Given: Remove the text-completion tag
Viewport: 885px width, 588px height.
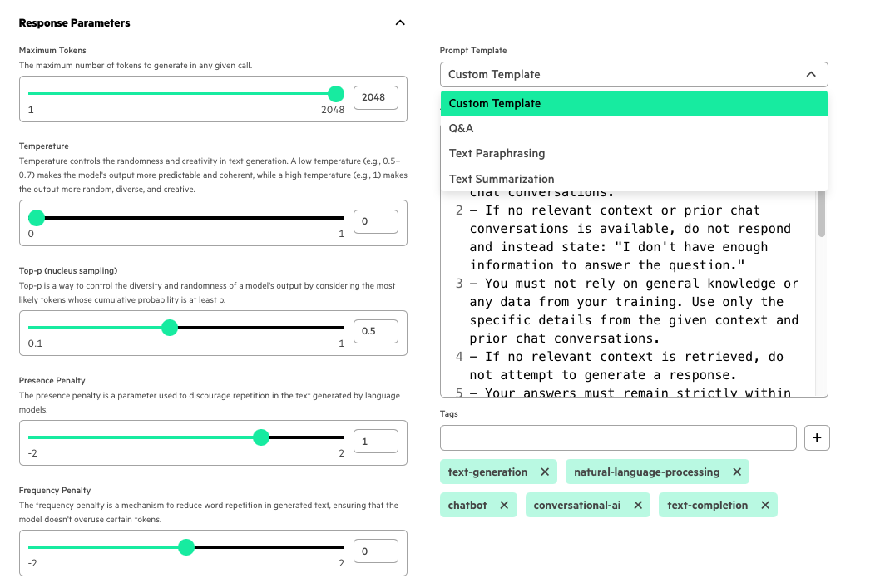Looking at the screenshot, I should 764,505.
